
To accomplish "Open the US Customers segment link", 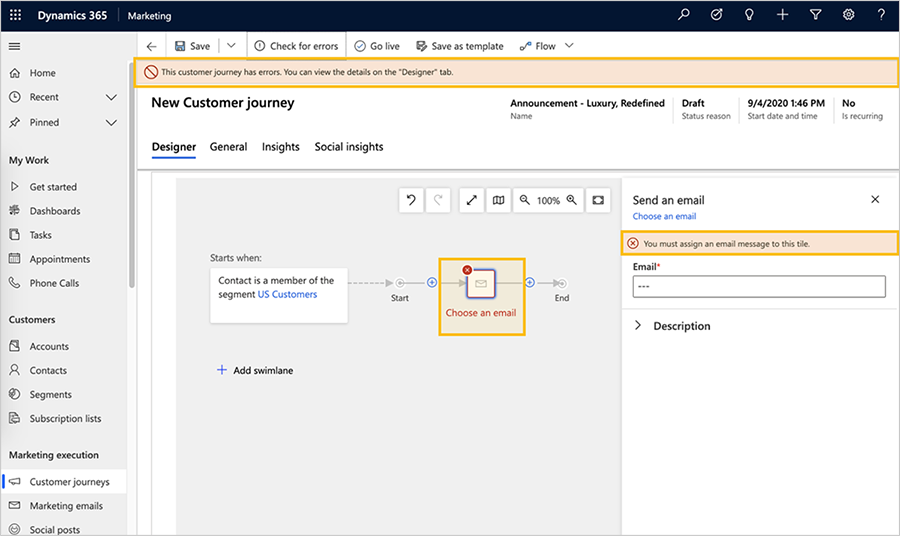I will [287, 295].
